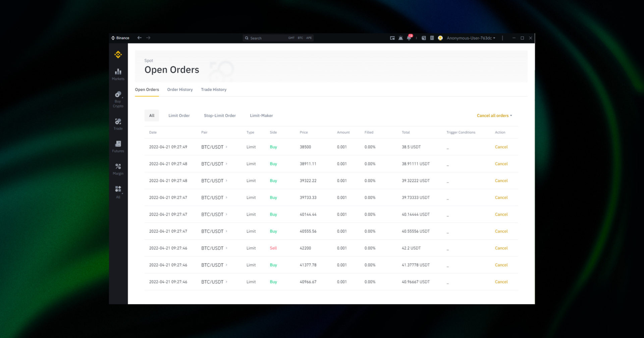644x338 pixels.
Task: Switch to the Trade History tab
Action: pyautogui.click(x=214, y=90)
